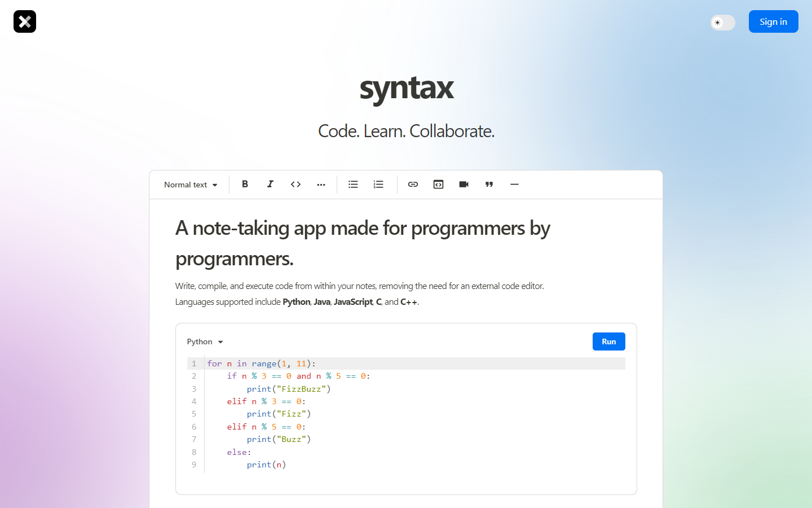Open more formatting options ellipsis
This screenshot has width=812, height=508.
(321, 184)
